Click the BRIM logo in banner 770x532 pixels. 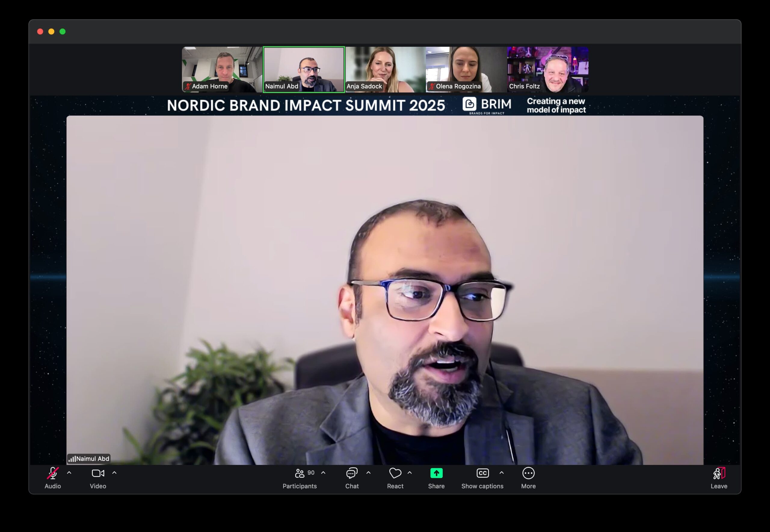coord(487,105)
